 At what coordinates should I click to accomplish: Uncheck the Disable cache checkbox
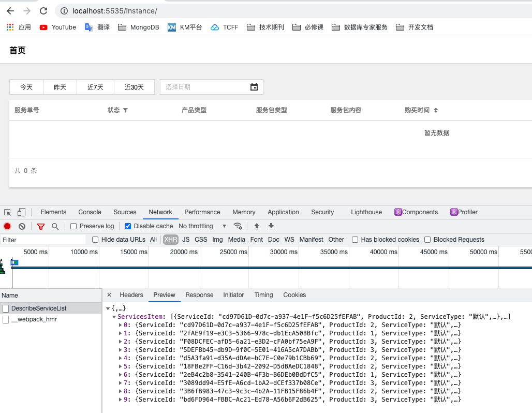(128, 226)
